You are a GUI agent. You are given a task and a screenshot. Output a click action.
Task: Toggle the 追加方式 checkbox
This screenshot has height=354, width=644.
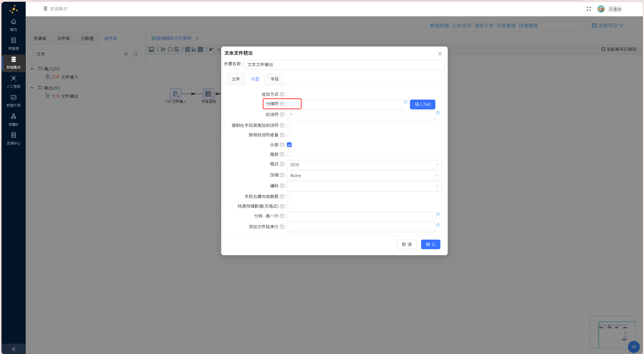pyautogui.click(x=289, y=94)
